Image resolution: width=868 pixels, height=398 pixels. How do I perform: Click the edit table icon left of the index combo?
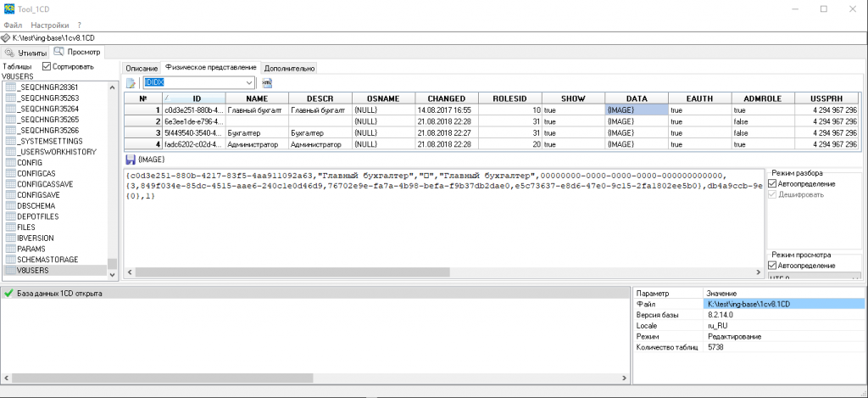click(x=131, y=83)
